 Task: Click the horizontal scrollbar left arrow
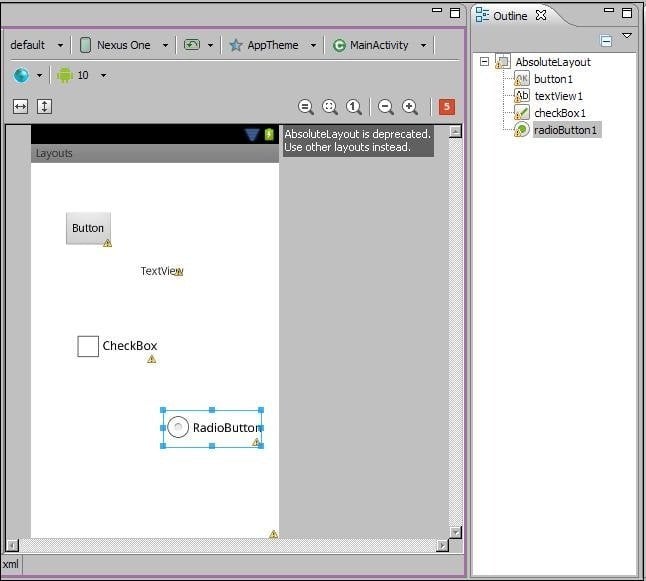[x=12, y=546]
